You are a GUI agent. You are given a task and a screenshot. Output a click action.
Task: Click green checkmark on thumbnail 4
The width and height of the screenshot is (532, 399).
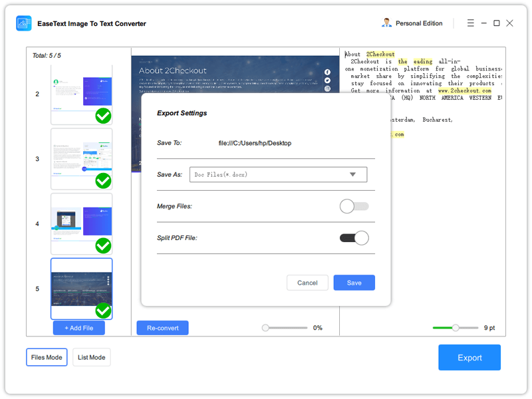(103, 245)
